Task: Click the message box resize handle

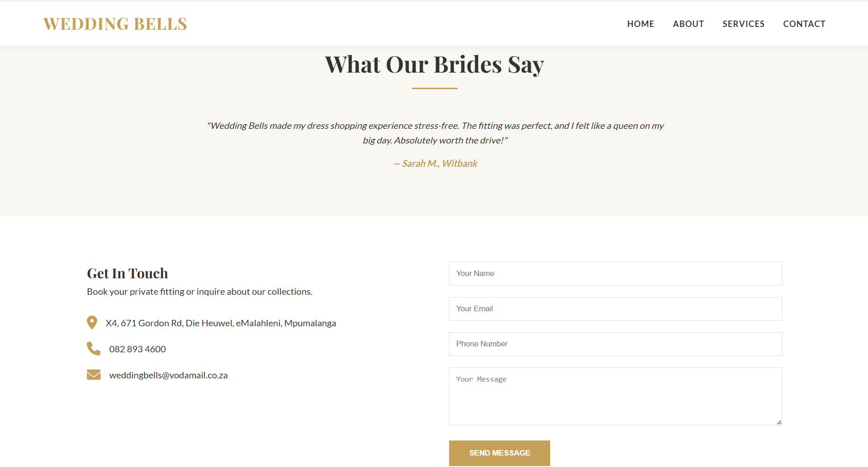Action: coord(779,422)
